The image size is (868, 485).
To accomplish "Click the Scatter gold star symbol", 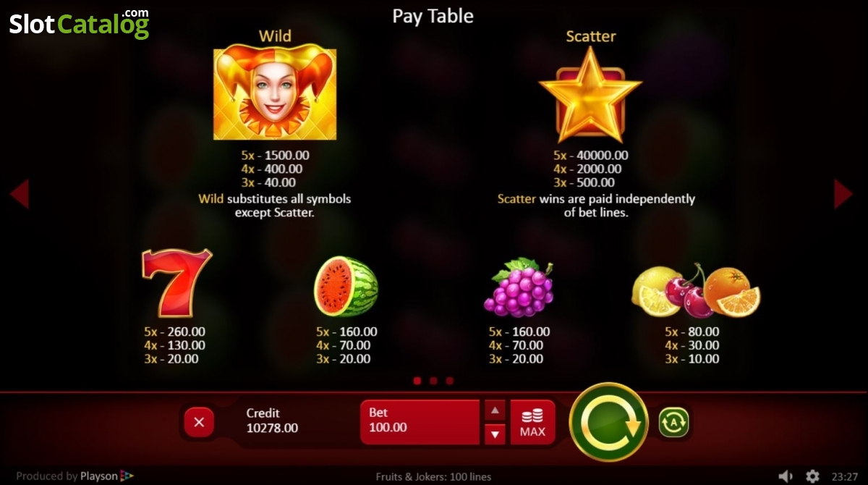I will point(590,95).
